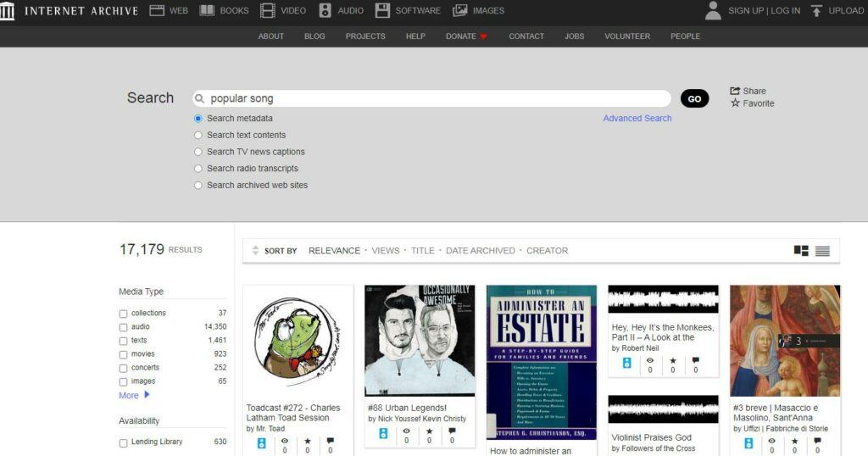Click audio type icon on Toadcast #272 card

coord(262,443)
